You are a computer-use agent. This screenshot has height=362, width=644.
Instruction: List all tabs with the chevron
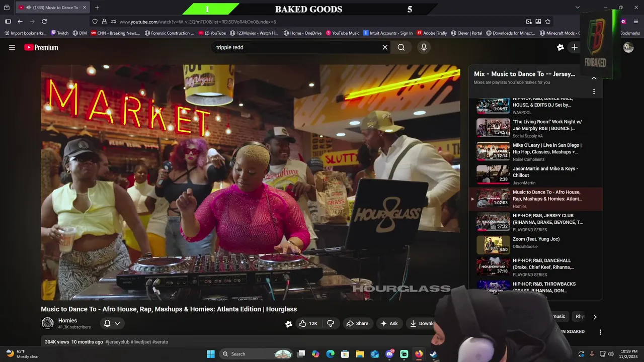click(x=578, y=8)
